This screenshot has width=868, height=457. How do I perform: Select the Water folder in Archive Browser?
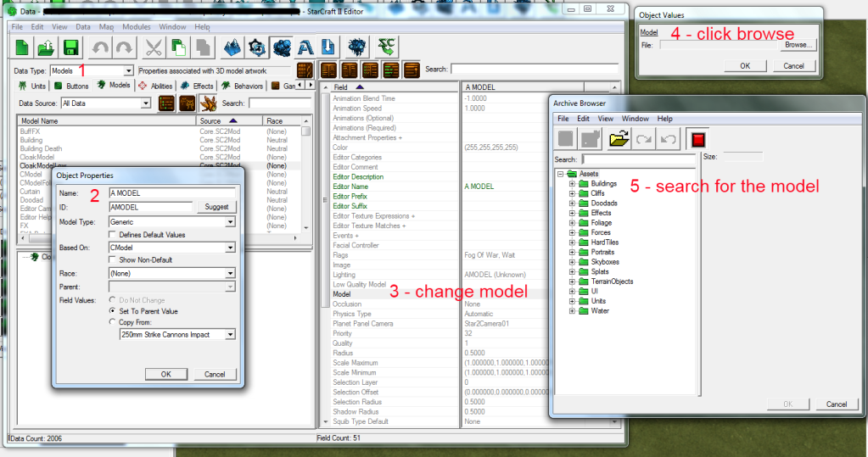click(600, 311)
